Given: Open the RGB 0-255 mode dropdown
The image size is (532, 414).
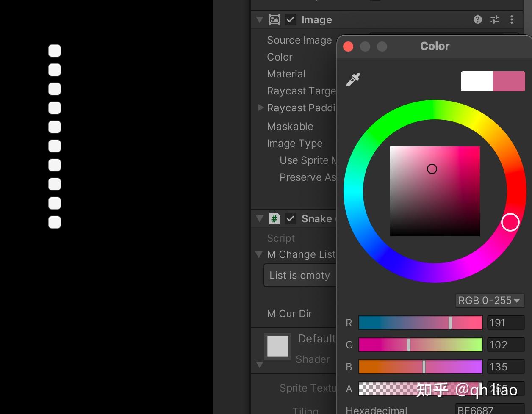Looking at the screenshot, I should 490,301.
